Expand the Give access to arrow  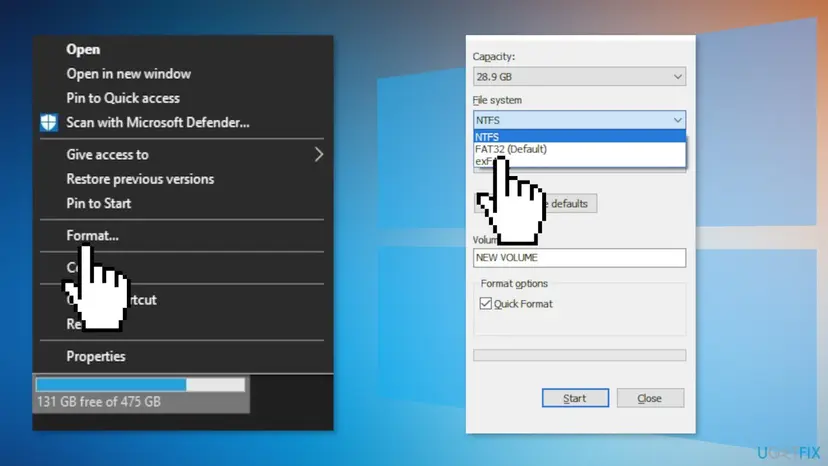tap(318, 155)
